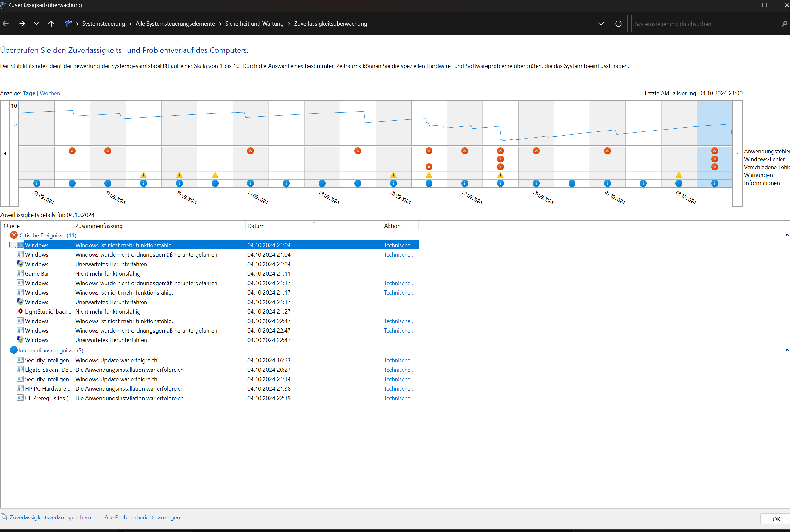Click the refresh icon in address bar

tap(618, 24)
